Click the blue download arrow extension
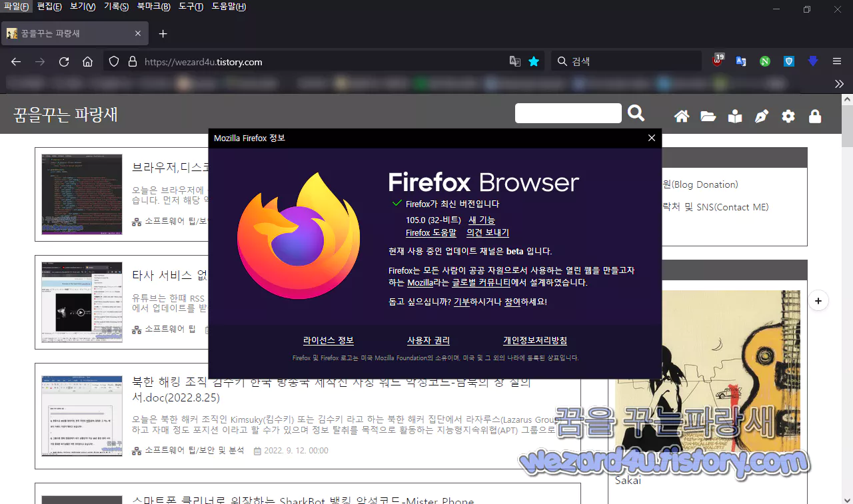 click(x=813, y=61)
